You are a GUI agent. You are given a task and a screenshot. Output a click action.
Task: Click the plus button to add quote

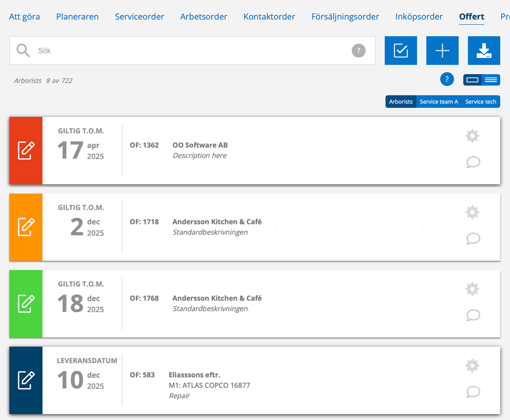pyautogui.click(x=442, y=51)
